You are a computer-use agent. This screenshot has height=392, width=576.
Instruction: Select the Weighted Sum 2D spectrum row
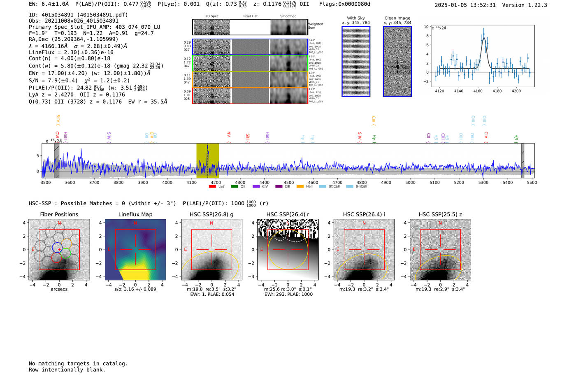click(x=250, y=27)
